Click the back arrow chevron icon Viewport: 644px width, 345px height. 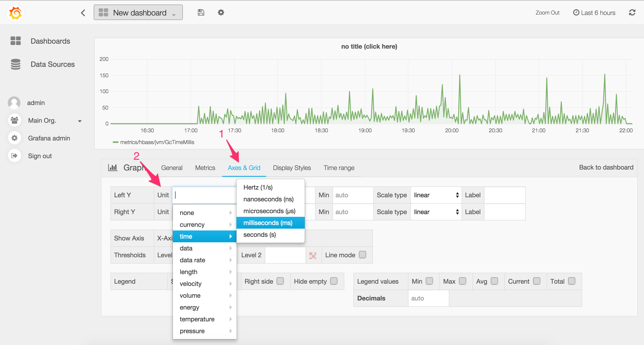pyautogui.click(x=83, y=13)
